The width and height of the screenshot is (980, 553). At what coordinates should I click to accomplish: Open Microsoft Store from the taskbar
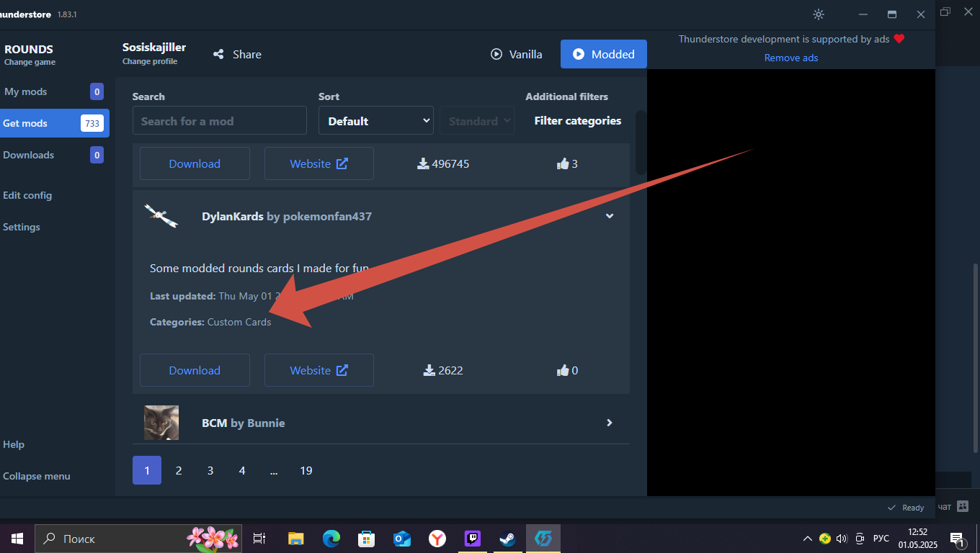tap(366, 539)
